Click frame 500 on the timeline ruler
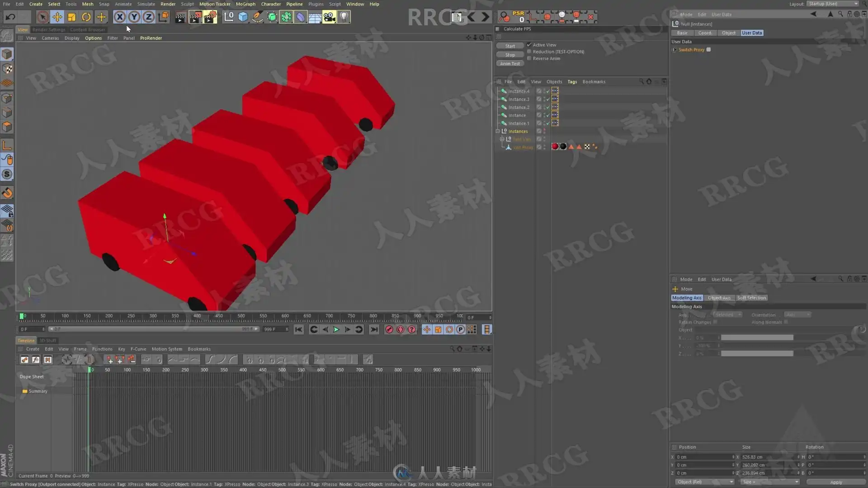Image resolution: width=868 pixels, height=488 pixels. pyautogui.click(x=241, y=316)
